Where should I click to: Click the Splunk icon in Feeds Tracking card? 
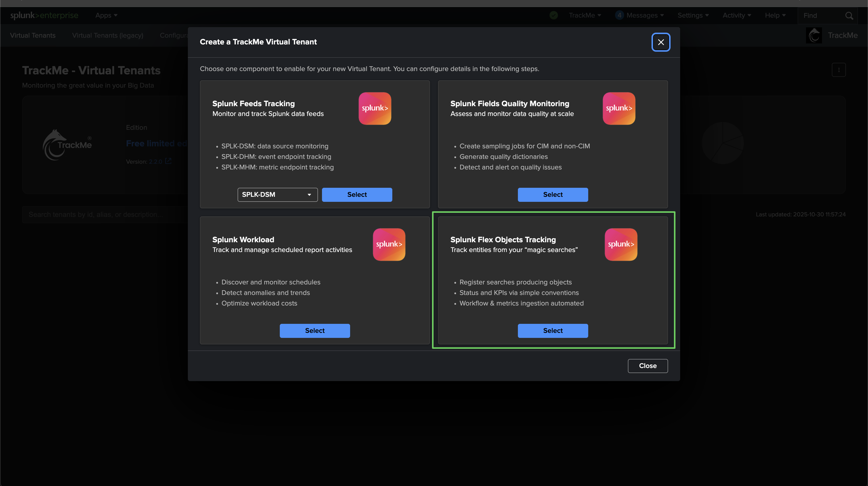[x=375, y=108]
